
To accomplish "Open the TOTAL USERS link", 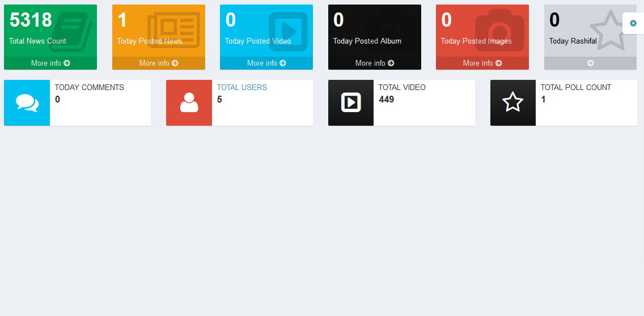I will (242, 87).
